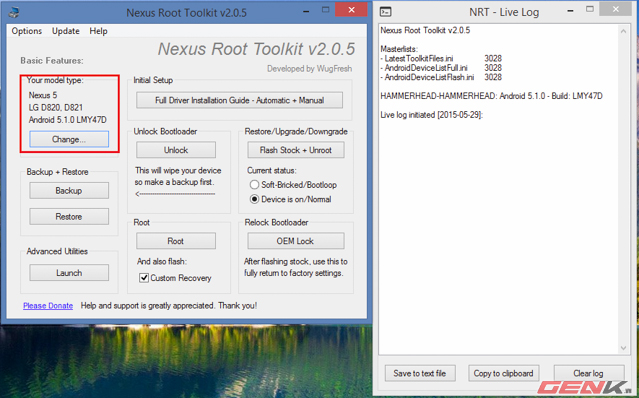
Task: Select Device is on/Normal status
Action: tap(254, 199)
